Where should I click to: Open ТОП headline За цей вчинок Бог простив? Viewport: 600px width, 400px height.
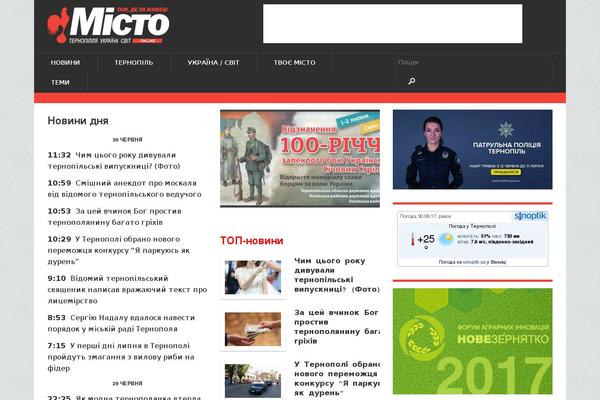coord(337,327)
